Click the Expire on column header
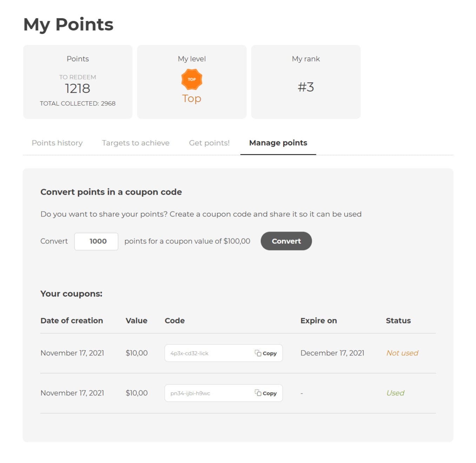This screenshot has height=463, width=476. click(318, 321)
